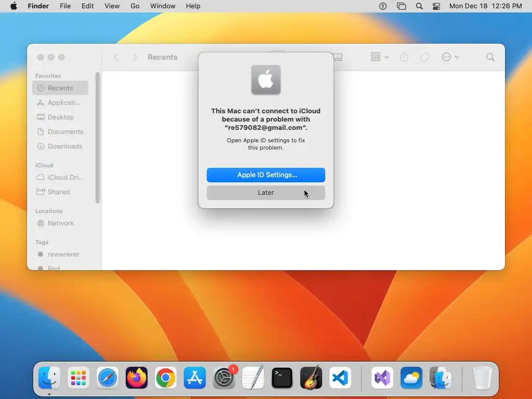This screenshot has height=399, width=532.
Task: Dismiss the dialog with the Later button
Action: click(265, 192)
